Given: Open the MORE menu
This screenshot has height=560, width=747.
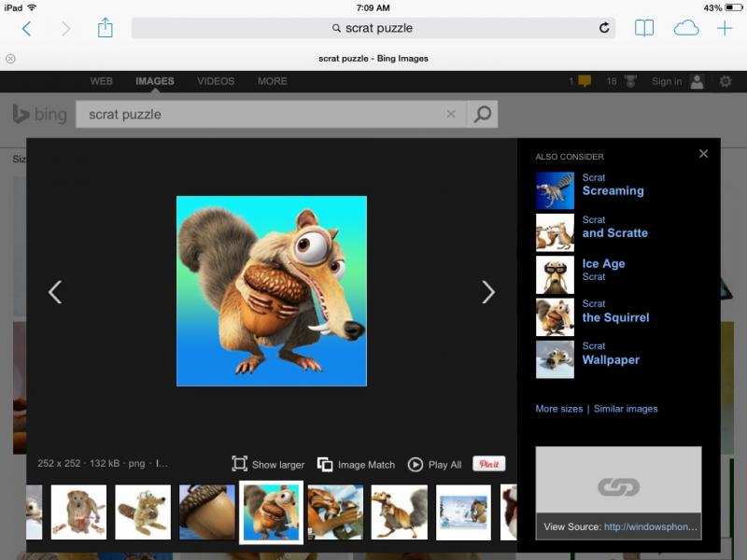Looking at the screenshot, I should click(273, 81).
